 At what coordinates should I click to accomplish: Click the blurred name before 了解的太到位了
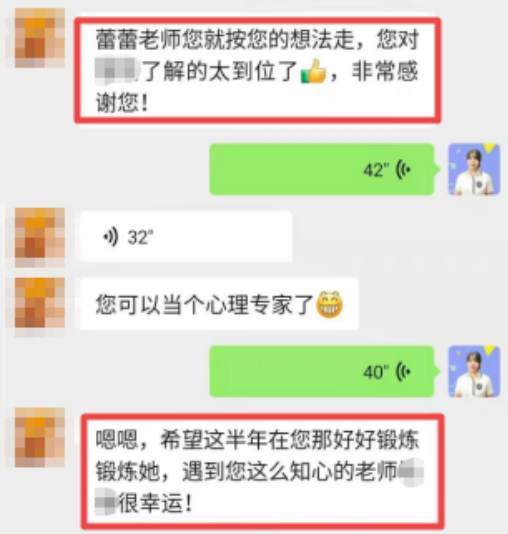[117, 72]
